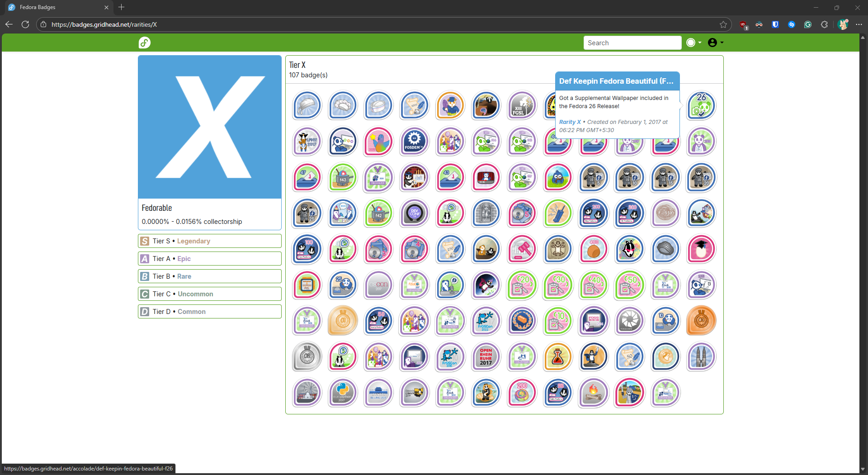Expand the user account dropdown

click(x=715, y=43)
